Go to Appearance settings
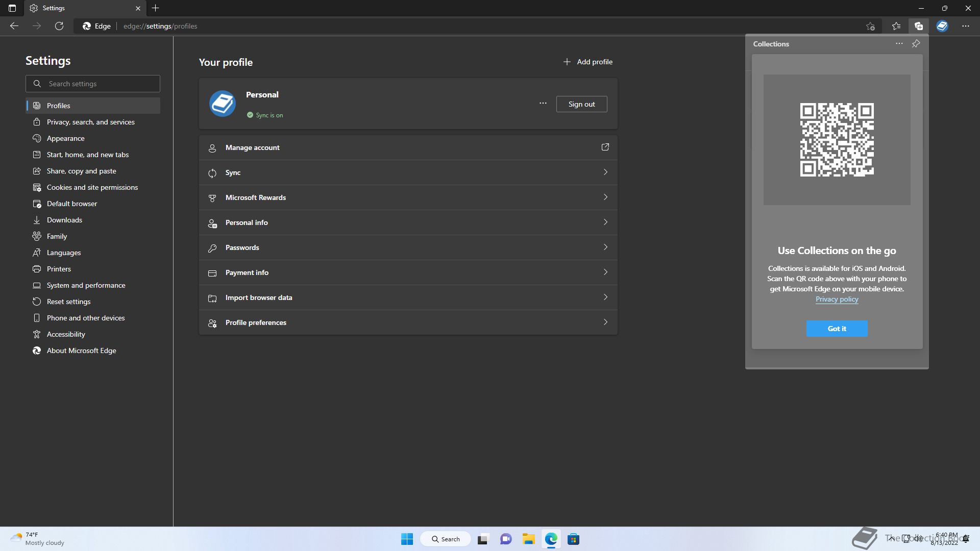This screenshot has width=980, height=551. (93, 138)
